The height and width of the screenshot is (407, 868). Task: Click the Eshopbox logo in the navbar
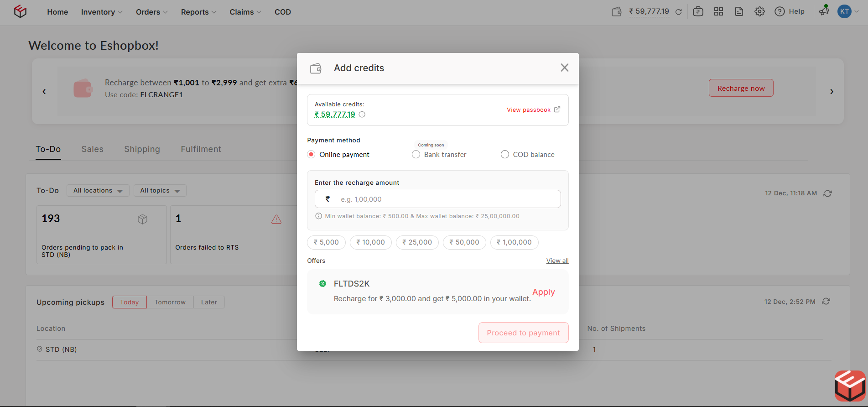pyautogui.click(x=20, y=11)
